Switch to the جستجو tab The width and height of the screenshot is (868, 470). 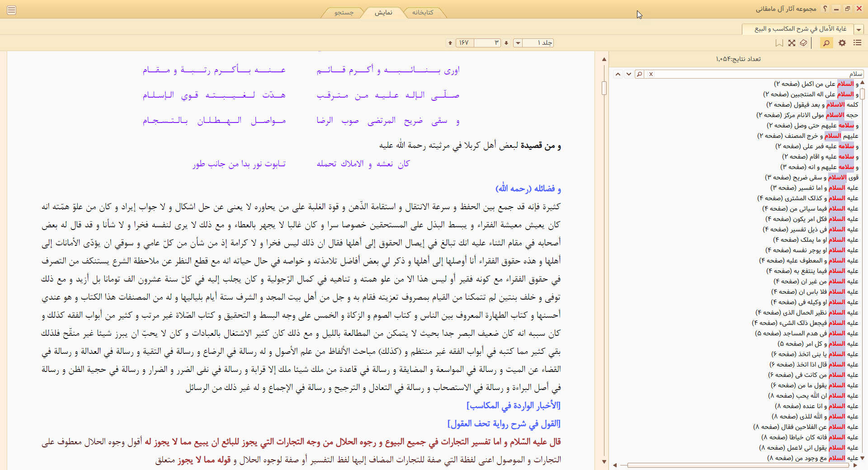point(344,13)
